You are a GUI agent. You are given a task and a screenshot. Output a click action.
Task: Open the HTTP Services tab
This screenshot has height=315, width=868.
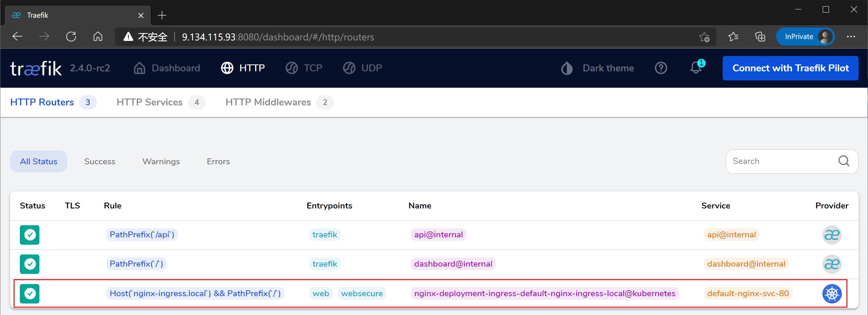161,102
